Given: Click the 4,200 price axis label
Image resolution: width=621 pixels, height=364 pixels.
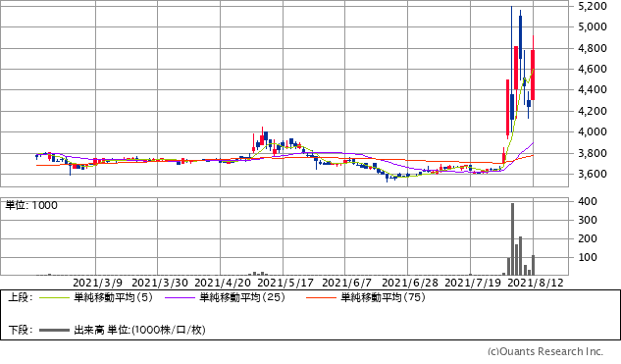Looking at the screenshot, I should pyautogui.click(x=593, y=111).
